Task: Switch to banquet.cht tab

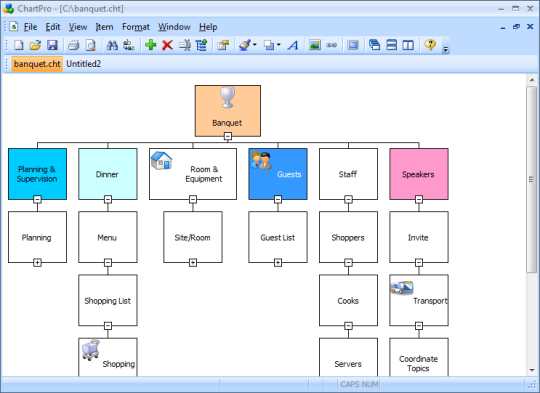Action: [x=37, y=64]
